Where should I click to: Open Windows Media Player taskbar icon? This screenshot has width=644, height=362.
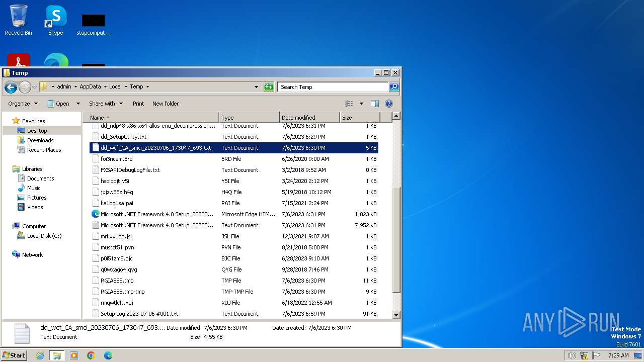(x=74, y=355)
